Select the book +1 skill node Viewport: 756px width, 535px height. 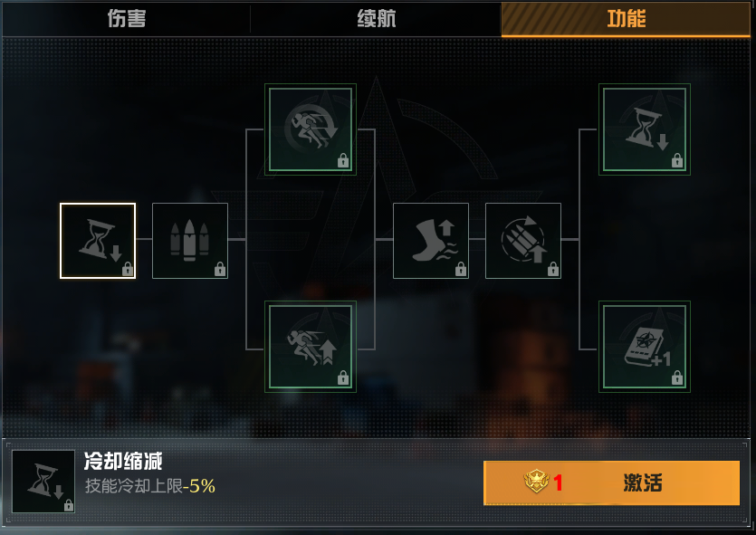[645, 347]
